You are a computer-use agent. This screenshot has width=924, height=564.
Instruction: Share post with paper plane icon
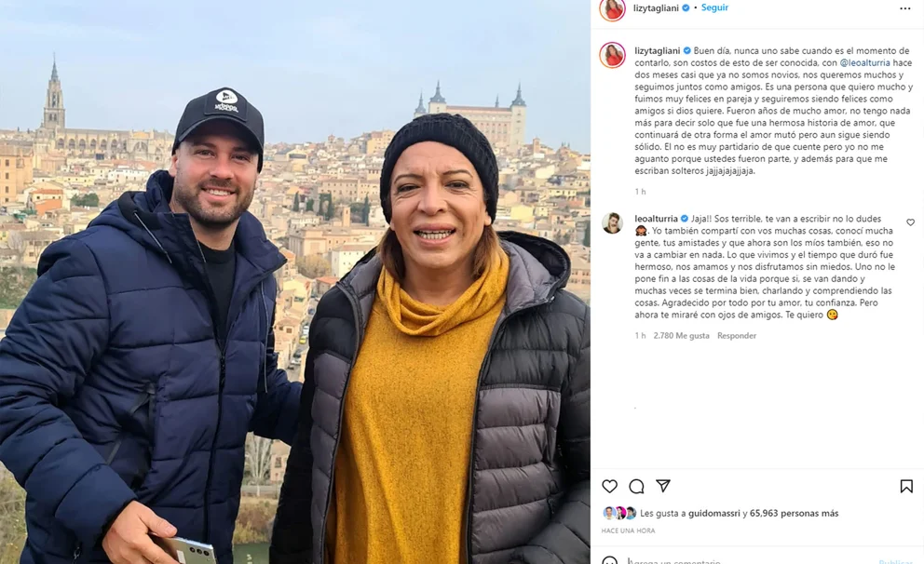[663, 486]
